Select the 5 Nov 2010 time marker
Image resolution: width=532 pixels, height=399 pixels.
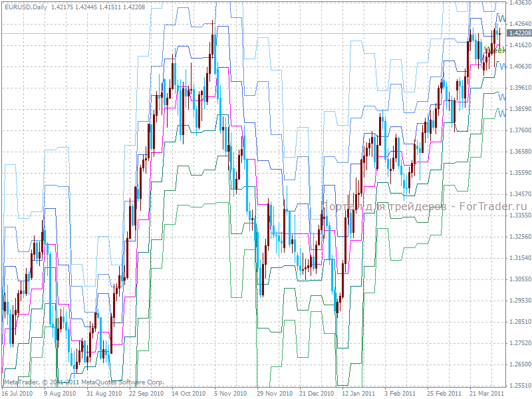[230, 393]
